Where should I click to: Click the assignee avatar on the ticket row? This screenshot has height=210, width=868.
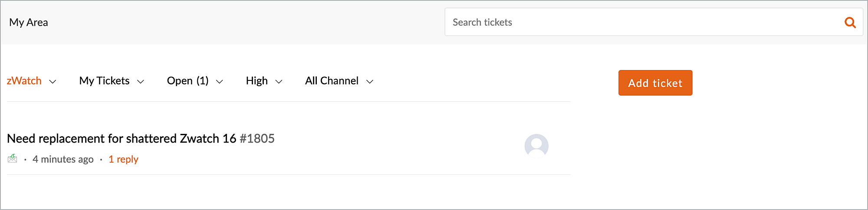click(536, 146)
